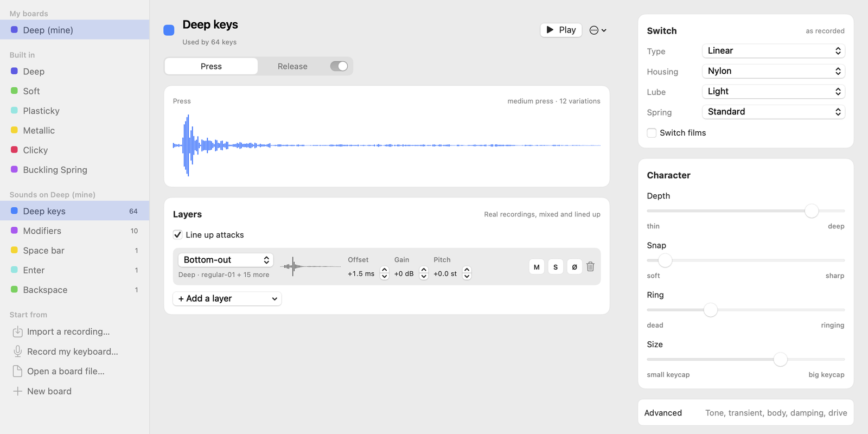Click the press waveform display
The width and height of the screenshot is (868, 434).
pos(387,145)
